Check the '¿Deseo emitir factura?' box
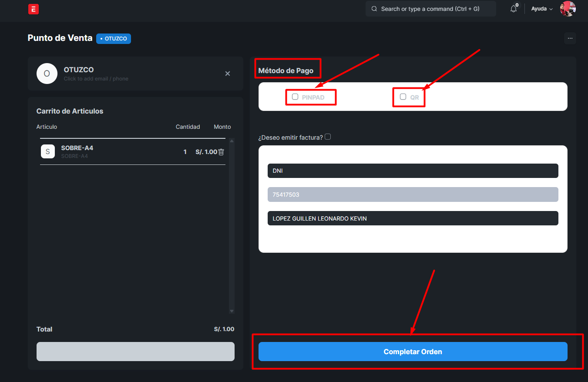This screenshot has height=382, width=588. point(328,137)
